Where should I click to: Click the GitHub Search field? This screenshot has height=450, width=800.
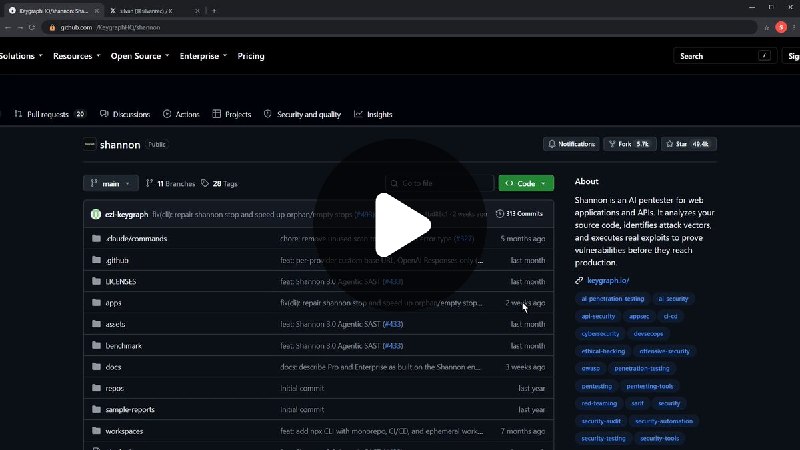tap(725, 56)
